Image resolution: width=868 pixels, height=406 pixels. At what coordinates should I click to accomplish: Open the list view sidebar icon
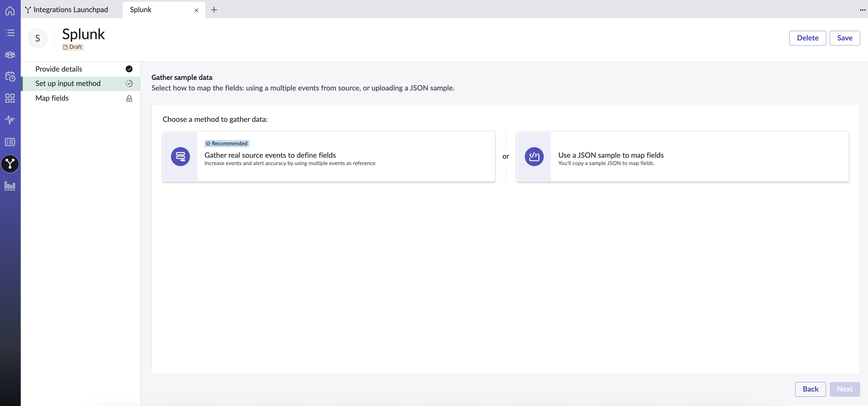click(10, 33)
